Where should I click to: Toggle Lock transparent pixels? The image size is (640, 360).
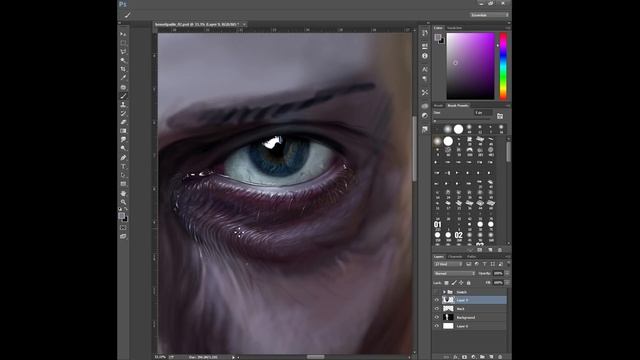point(447,282)
